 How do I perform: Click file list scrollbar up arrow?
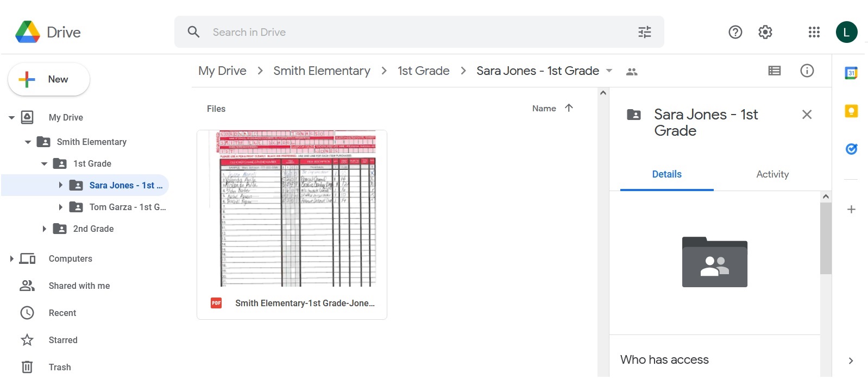pyautogui.click(x=603, y=93)
